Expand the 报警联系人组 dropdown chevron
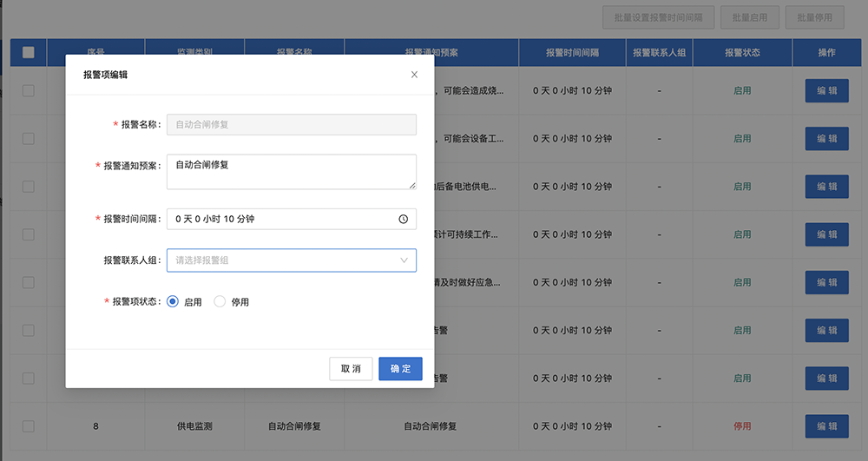The height and width of the screenshot is (461, 868). (404, 260)
